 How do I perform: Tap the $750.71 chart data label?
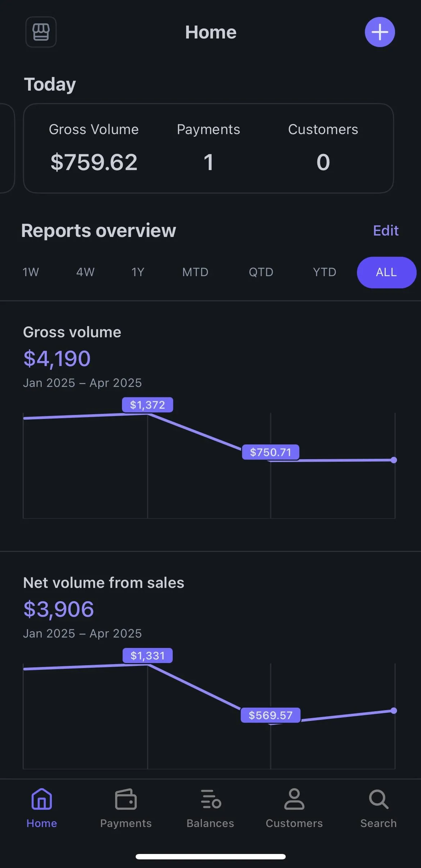click(x=271, y=452)
